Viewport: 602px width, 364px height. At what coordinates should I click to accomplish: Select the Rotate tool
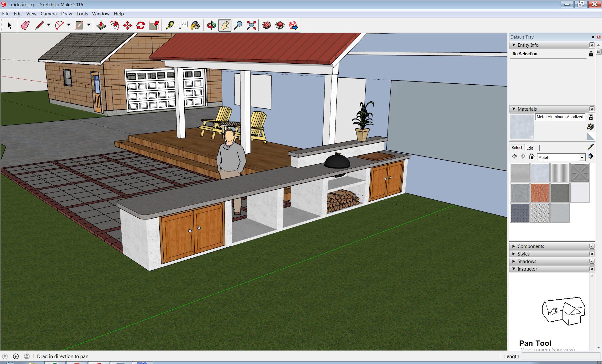click(141, 25)
